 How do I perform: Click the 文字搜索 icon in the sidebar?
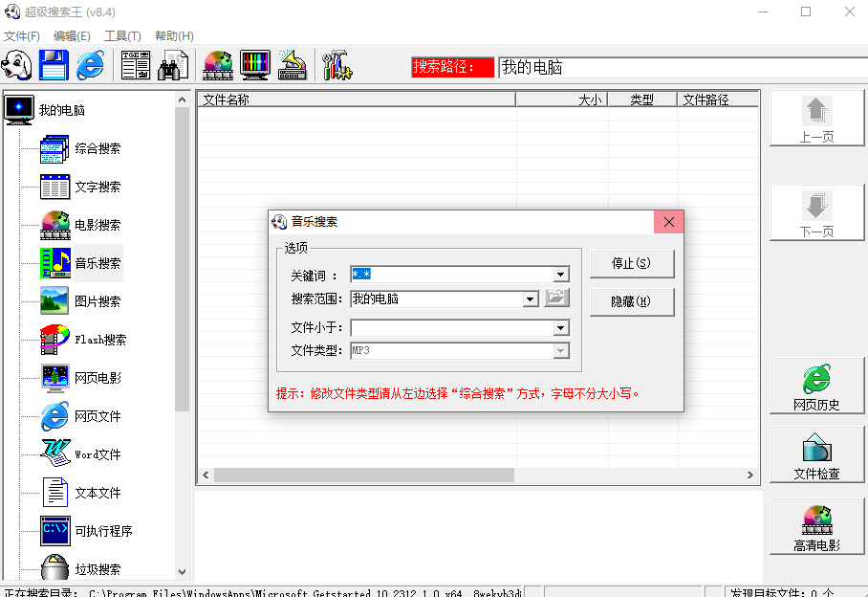(54, 187)
